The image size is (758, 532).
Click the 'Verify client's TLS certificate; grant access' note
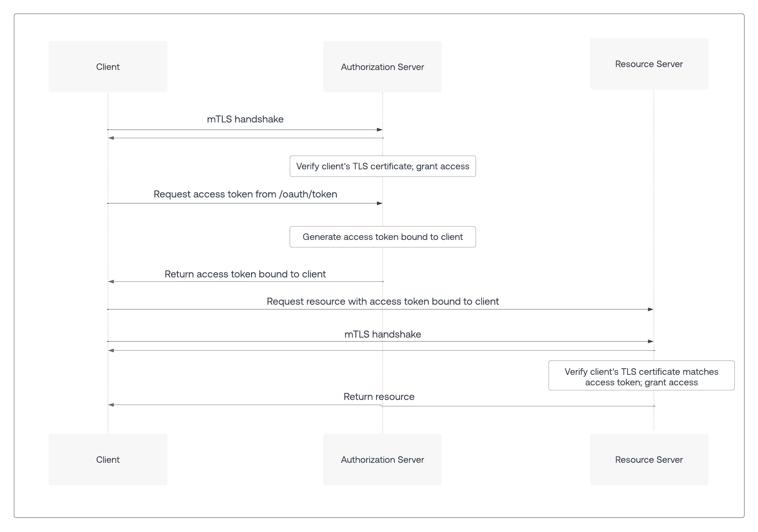(383, 166)
